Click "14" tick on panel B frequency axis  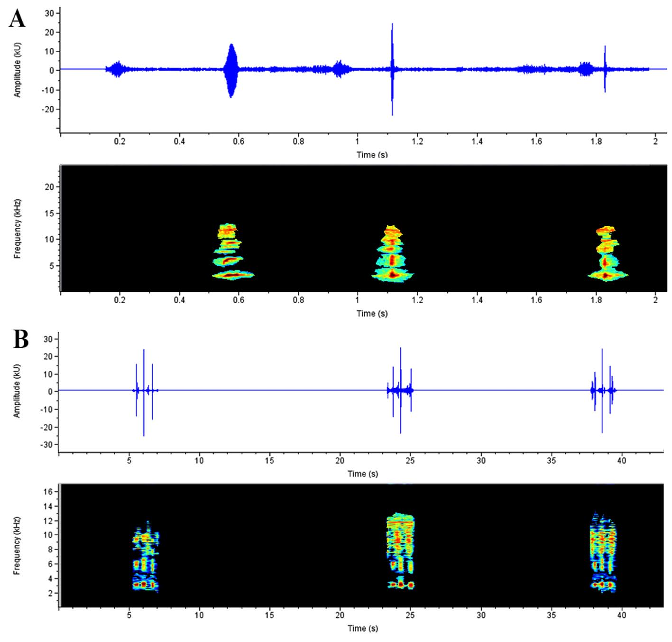tap(48, 506)
